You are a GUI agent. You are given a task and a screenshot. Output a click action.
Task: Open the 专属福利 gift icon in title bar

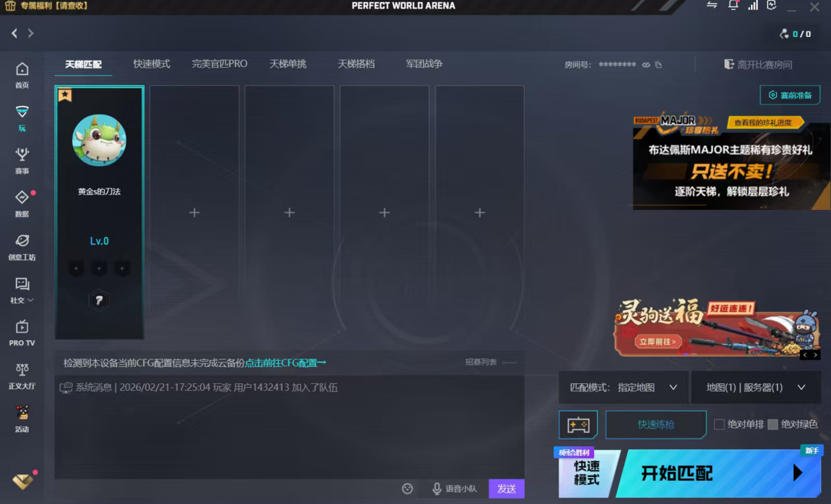click(10, 6)
